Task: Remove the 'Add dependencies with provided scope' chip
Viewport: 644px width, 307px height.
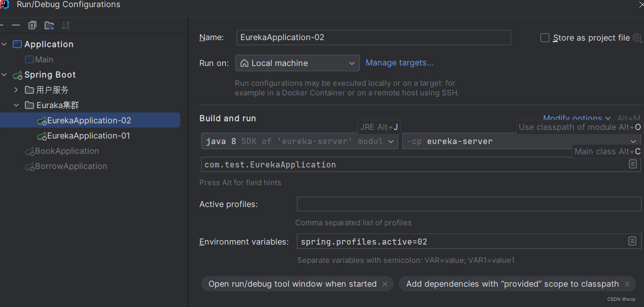Action: (x=627, y=284)
